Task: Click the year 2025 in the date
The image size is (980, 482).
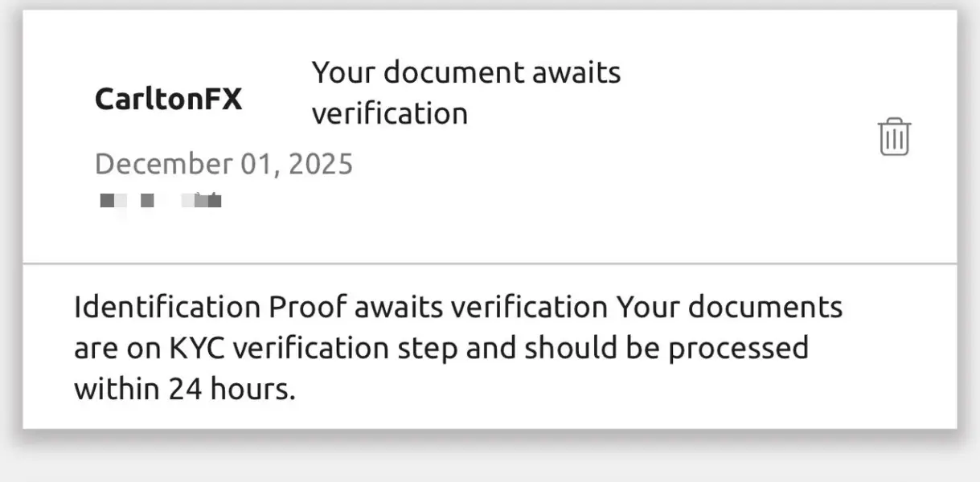Action: [320, 164]
